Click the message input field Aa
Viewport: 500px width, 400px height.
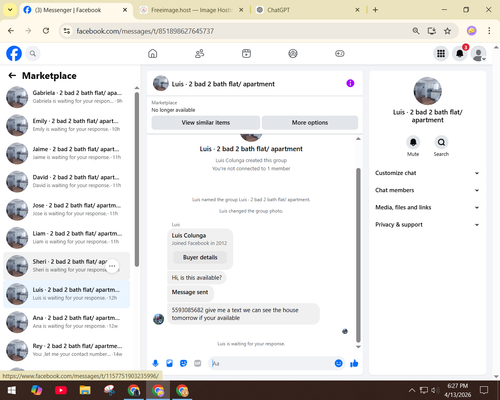271,363
